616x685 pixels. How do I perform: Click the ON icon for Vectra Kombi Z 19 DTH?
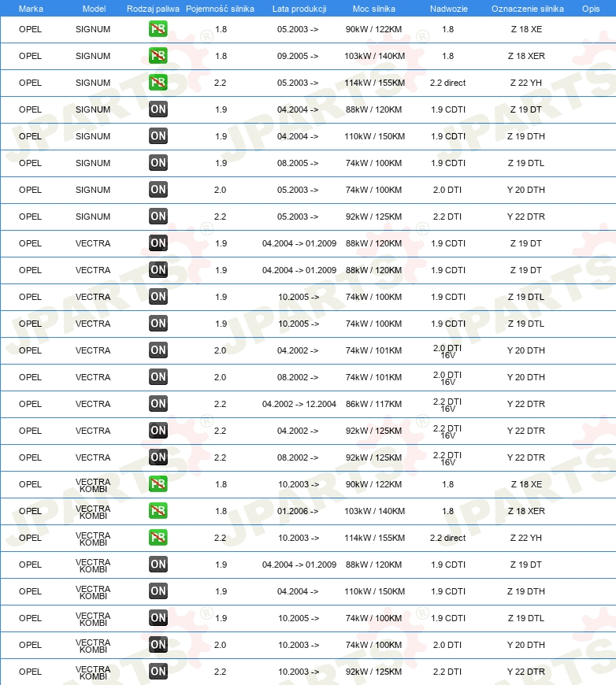(x=158, y=591)
